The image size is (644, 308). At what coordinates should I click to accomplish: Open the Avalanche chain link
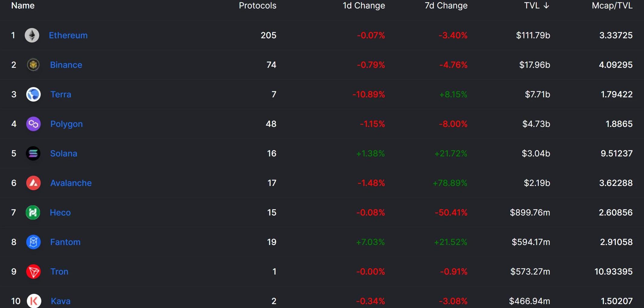(x=71, y=183)
